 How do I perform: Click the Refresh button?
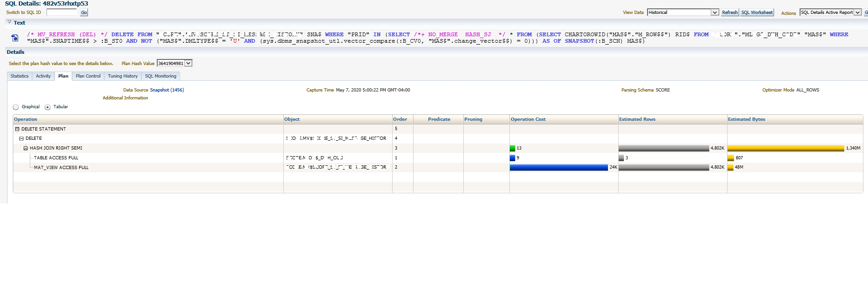(730, 13)
